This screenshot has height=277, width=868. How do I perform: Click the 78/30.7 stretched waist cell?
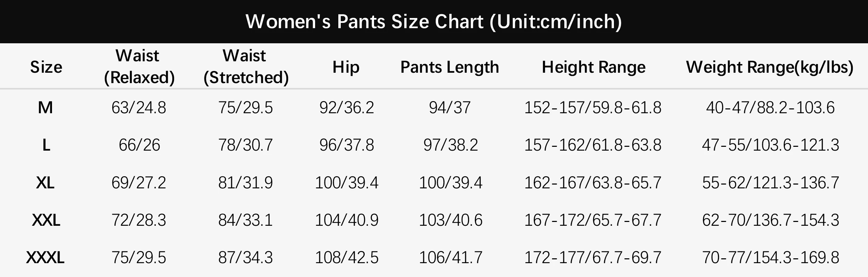[245, 145]
